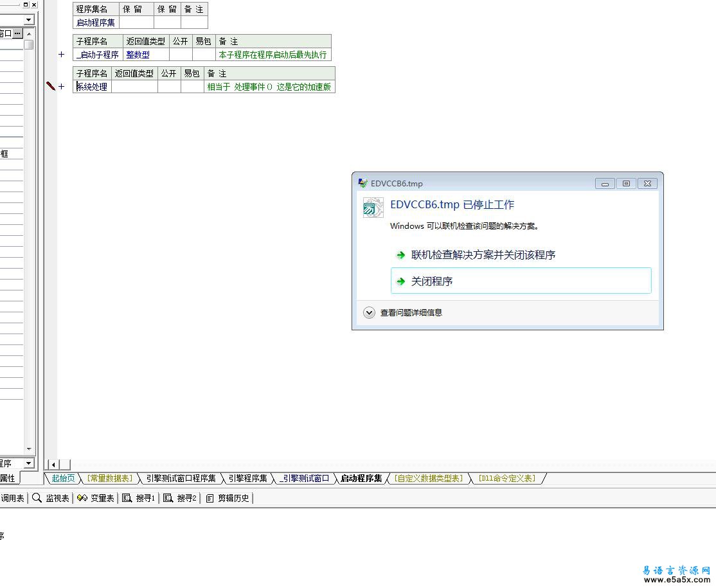Click the 系统处理 name cell
This screenshot has height=588, width=716.
pos(93,86)
